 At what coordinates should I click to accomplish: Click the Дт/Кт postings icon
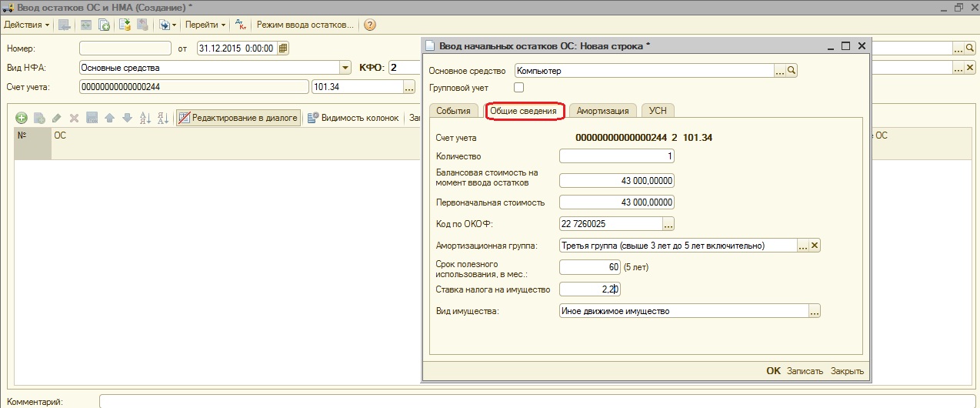coord(241,25)
